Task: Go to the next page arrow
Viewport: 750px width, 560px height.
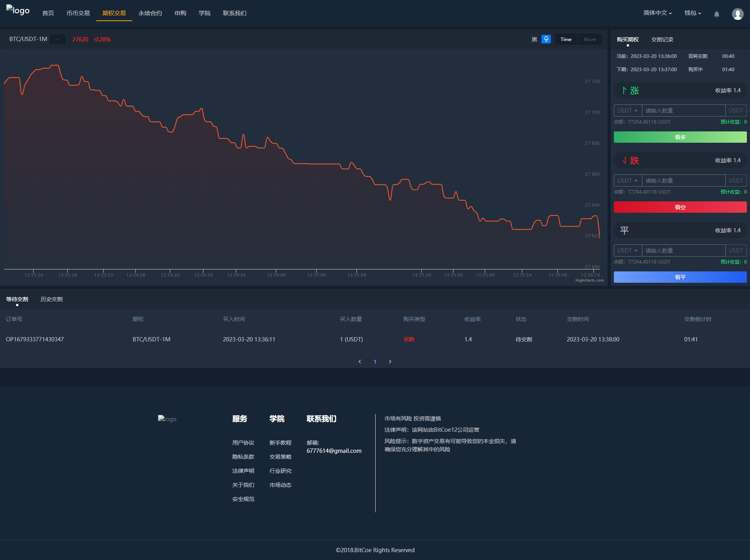Action: [x=390, y=361]
